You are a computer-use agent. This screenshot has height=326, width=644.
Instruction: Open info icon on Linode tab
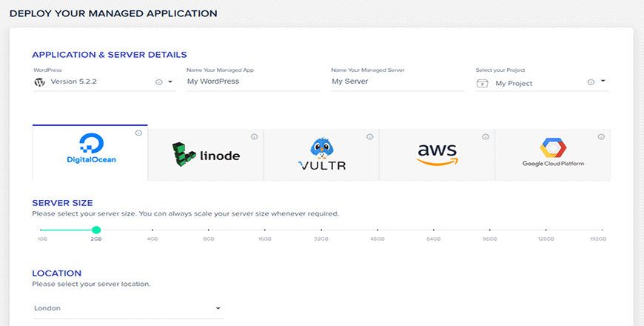254,137
